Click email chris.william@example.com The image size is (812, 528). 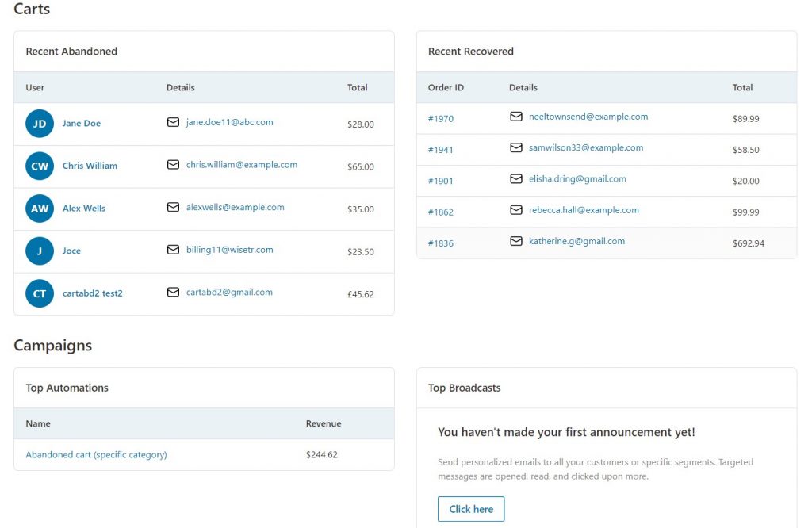pos(242,165)
